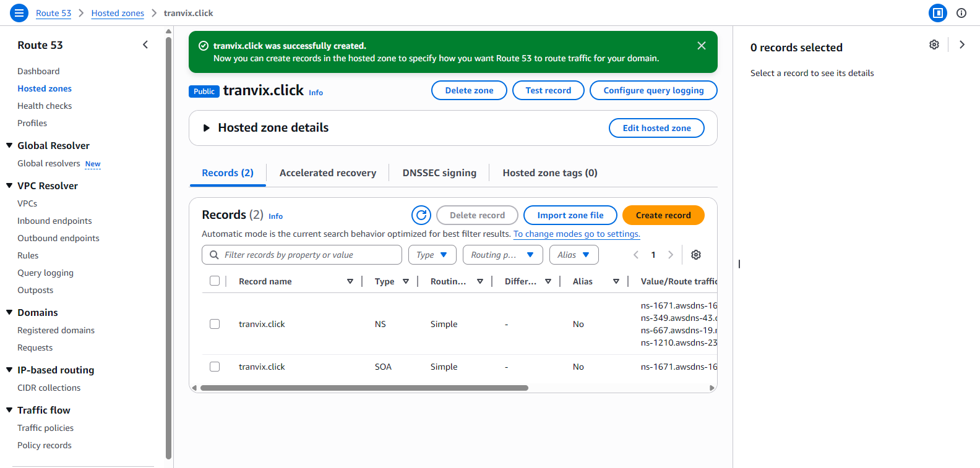Click the Edit hosted zone button
Viewport: 980px width, 468px height.
tap(656, 128)
